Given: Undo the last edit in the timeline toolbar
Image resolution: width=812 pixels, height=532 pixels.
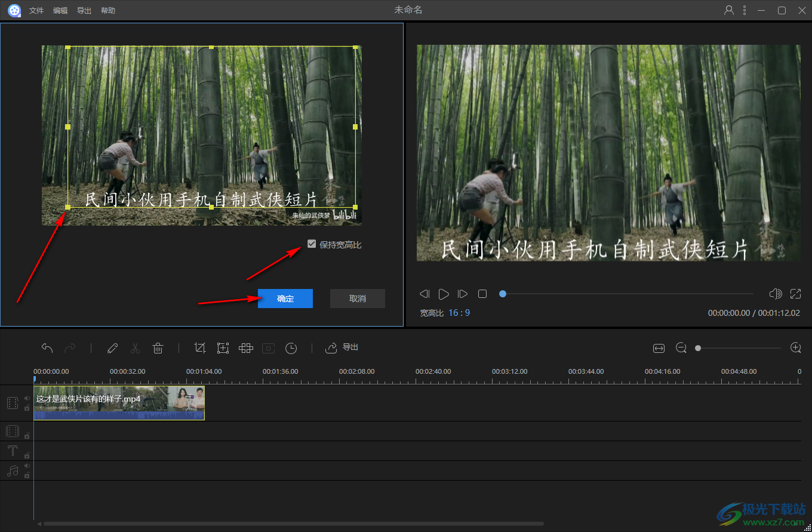Looking at the screenshot, I should point(47,348).
